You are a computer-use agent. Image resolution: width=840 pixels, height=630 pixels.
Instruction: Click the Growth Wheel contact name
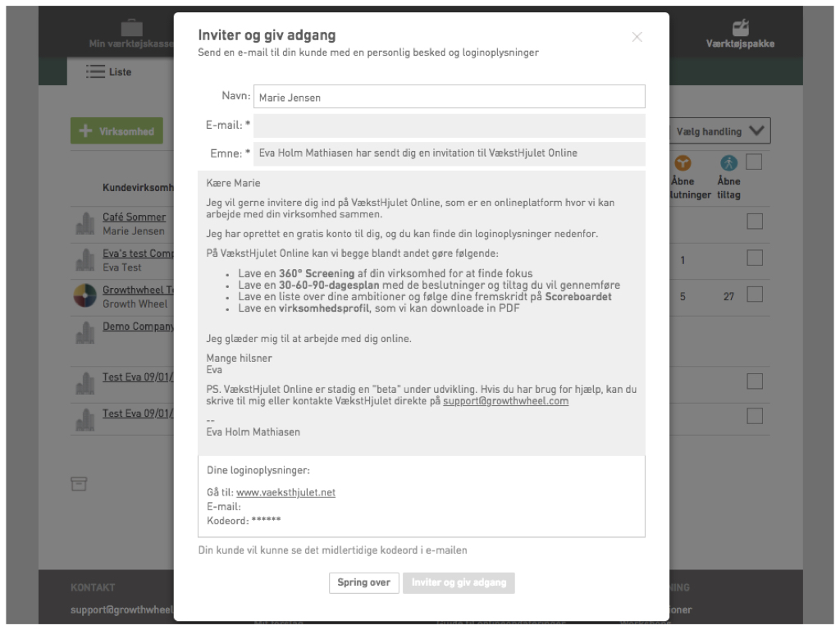point(135,304)
